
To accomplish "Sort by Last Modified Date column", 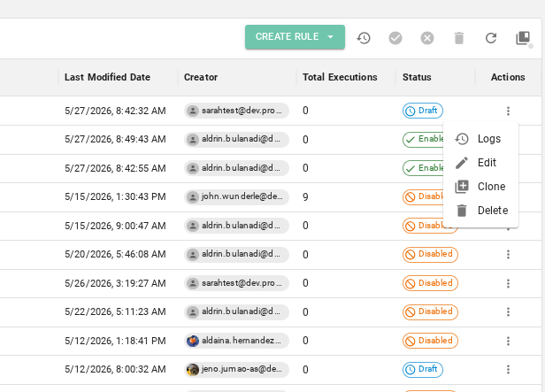I will point(107,77).
